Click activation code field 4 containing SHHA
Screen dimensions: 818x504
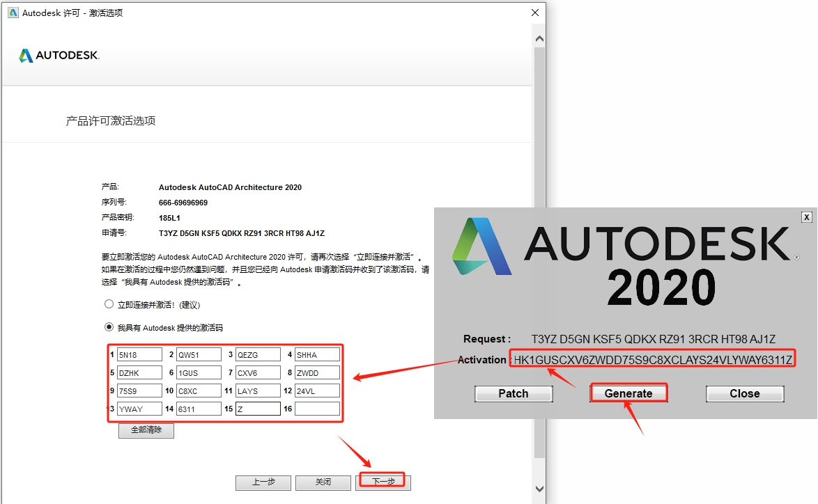[317, 354]
